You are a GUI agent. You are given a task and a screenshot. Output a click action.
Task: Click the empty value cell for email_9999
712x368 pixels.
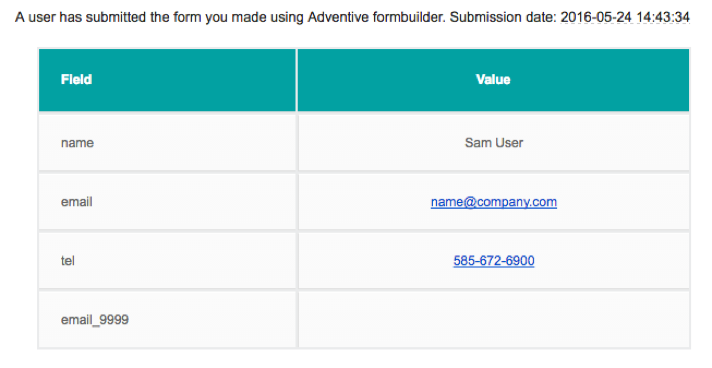coord(494,319)
